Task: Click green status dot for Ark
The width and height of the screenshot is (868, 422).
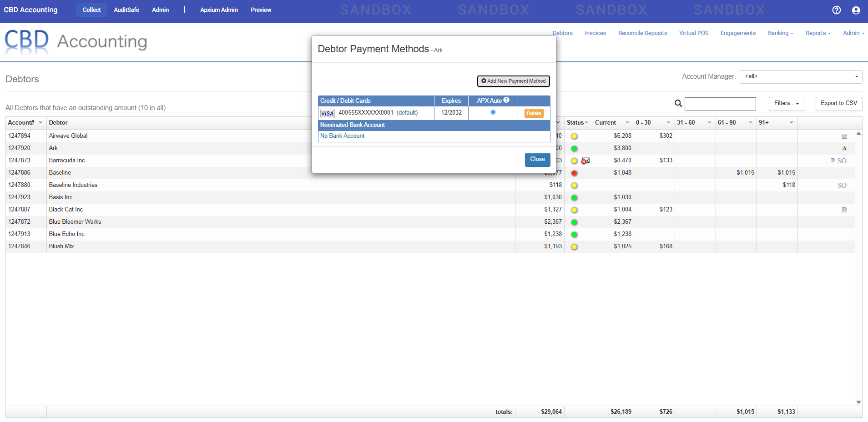Action: click(574, 148)
